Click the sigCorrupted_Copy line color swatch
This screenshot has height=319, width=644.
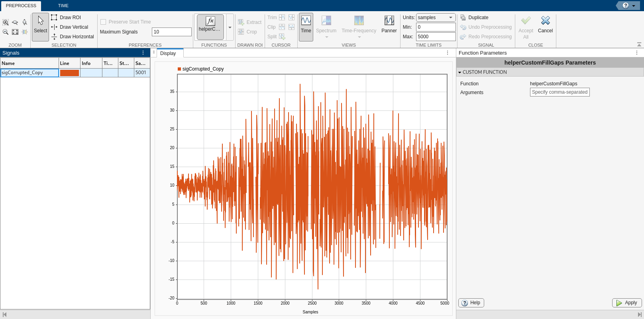(x=69, y=73)
